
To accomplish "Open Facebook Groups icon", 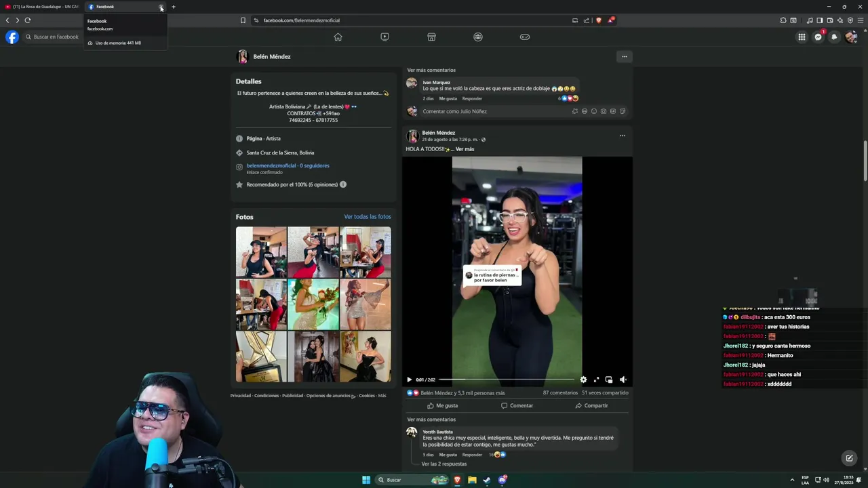I will coord(478,37).
